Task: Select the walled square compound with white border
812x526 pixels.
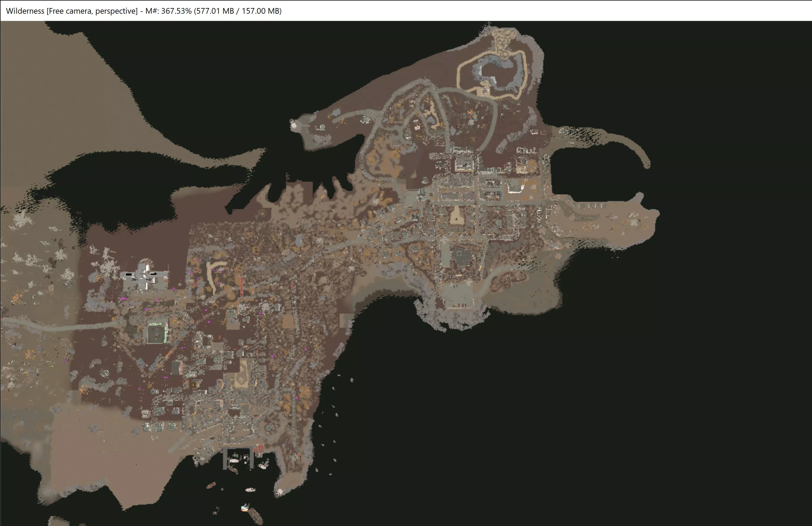Action: coord(464,165)
